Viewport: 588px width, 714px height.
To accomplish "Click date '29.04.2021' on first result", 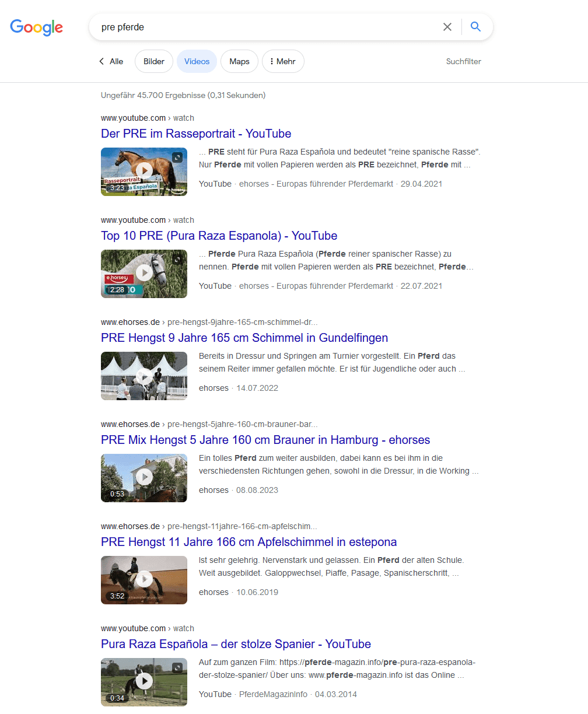I will click(421, 184).
